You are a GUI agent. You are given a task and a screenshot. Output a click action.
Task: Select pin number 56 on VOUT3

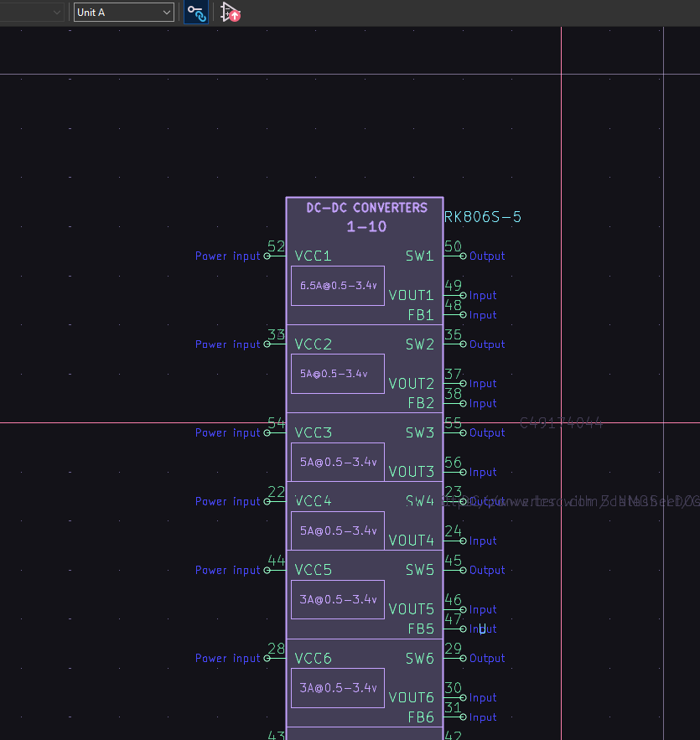point(454,463)
